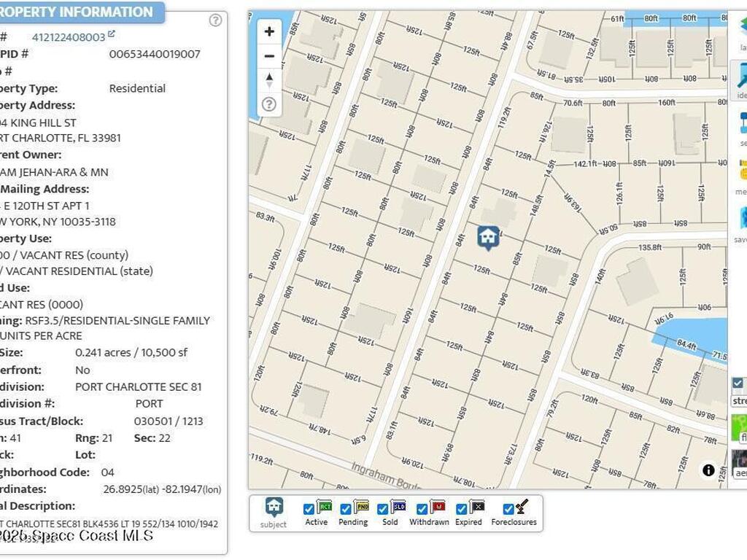The height and width of the screenshot is (560, 747).
Task: Open map help question mark button
Action: pos(269,104)
